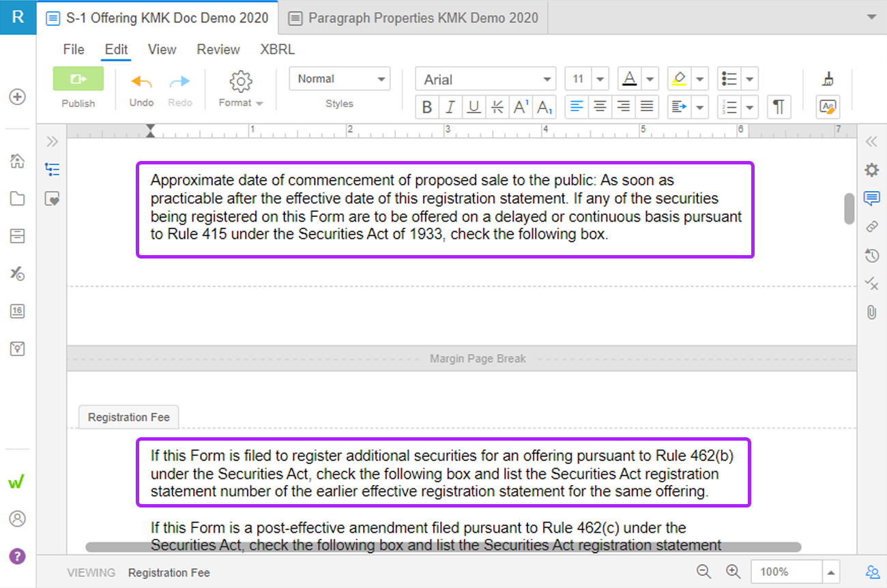Open the comments icon in right panel
The image size is (887, 588).
point(871,199)
